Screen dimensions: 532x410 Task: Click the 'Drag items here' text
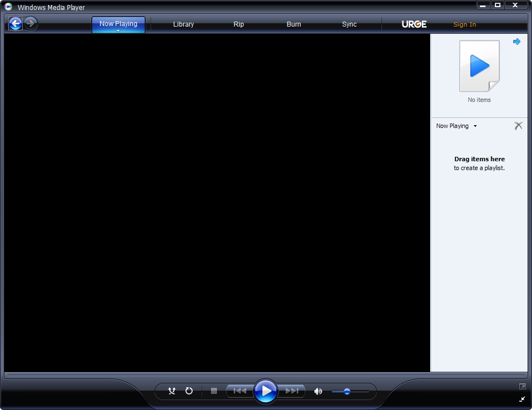(x=479, y=159)
